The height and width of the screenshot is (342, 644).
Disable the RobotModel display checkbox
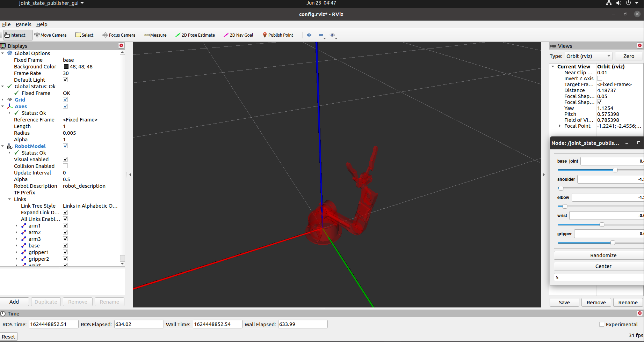(65, 146)
